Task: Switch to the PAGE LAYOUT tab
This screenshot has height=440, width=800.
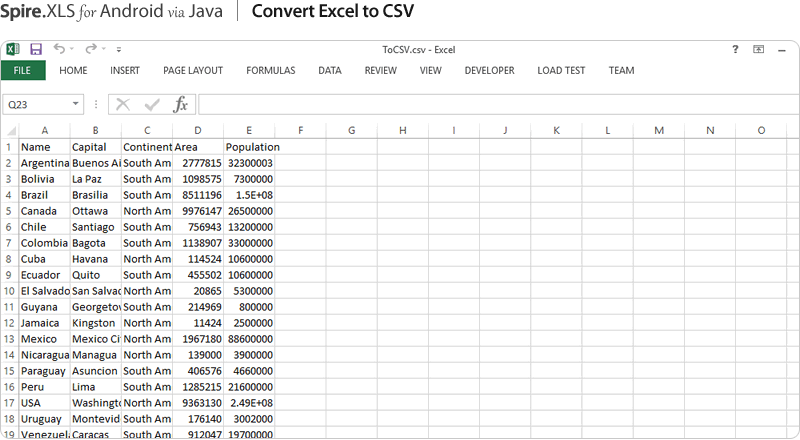Action: coord(193,71)
